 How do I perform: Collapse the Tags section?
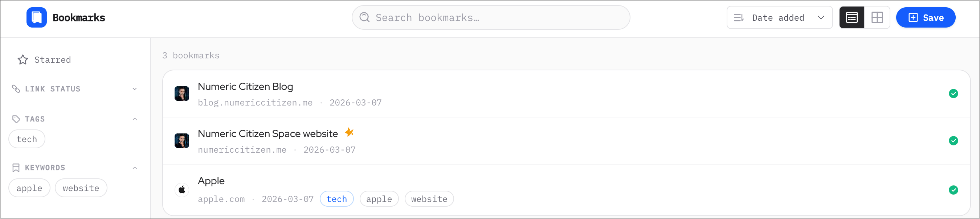(135, 119)
